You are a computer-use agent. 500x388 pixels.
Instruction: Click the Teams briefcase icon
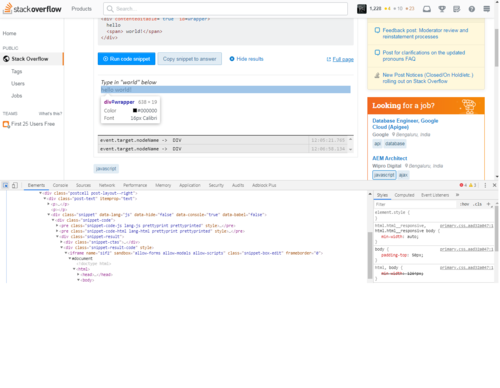pos(6,124)
